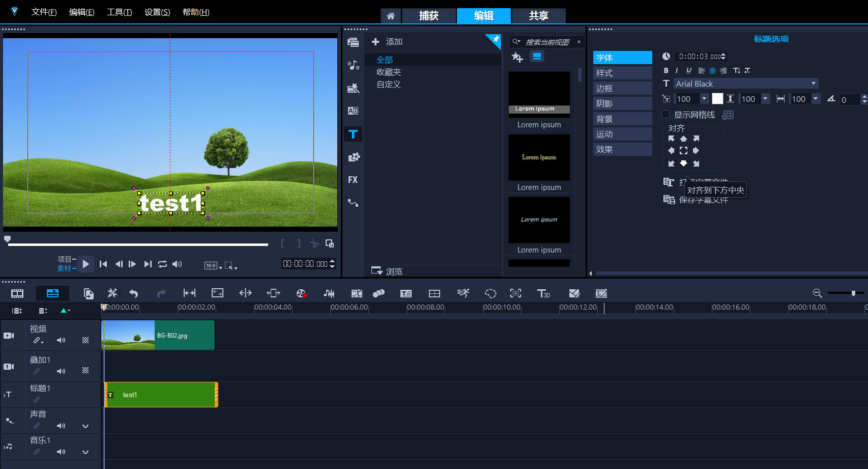Viewport: 868px width, 469px height.
Task: Click the preview scrubber handle
Action: (7, 239)
